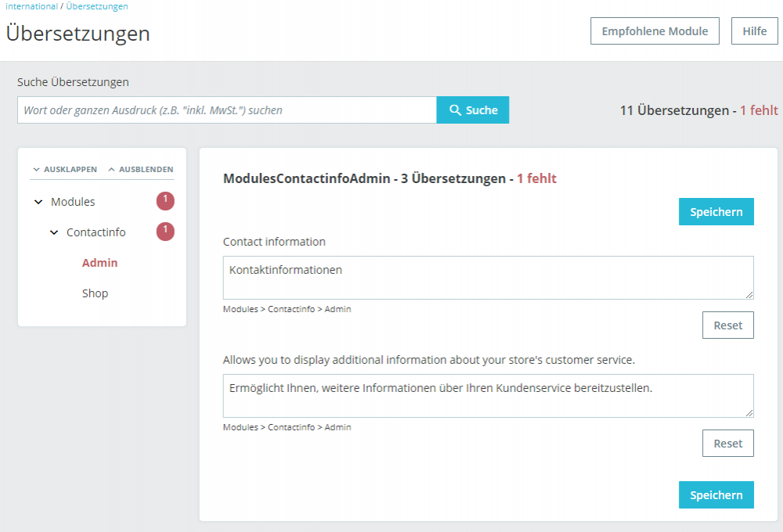Click the red badge next to Contactinfo

[x=165, y=232]
